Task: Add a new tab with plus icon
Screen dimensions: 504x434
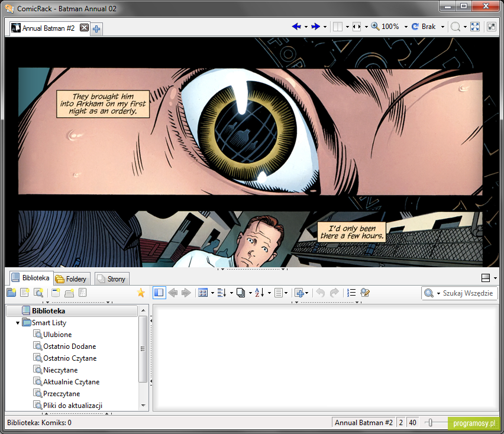Action: [x=96, y=29]
